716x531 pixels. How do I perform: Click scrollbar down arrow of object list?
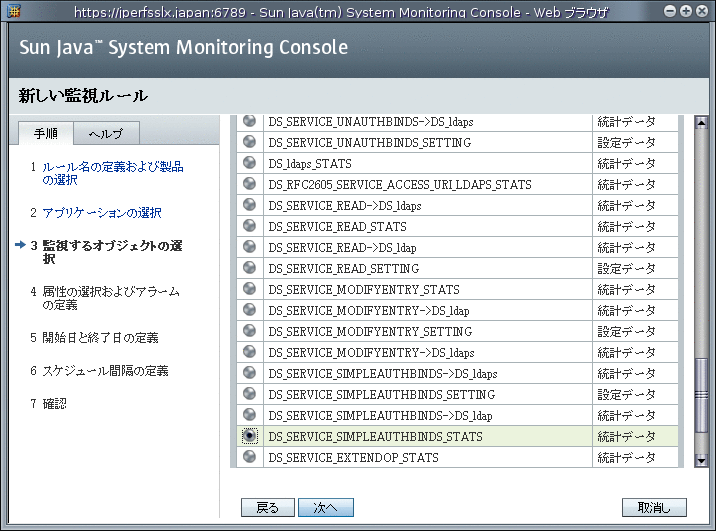click(701, 460)
